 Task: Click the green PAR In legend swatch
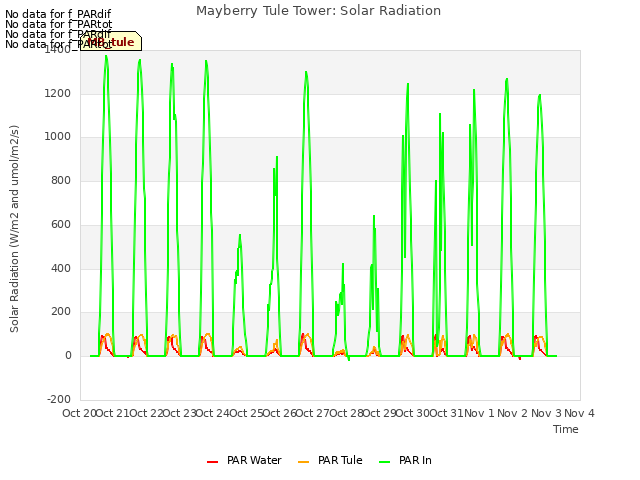tap(384, 462)
